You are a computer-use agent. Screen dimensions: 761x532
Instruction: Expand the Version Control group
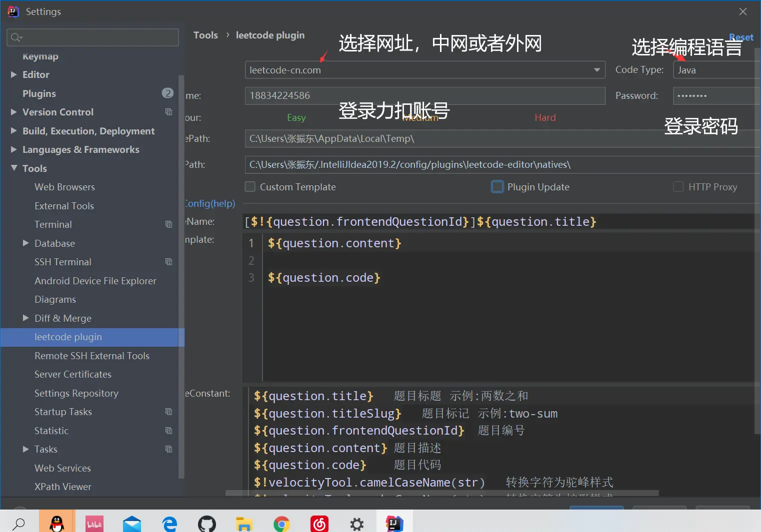(14, 112)
